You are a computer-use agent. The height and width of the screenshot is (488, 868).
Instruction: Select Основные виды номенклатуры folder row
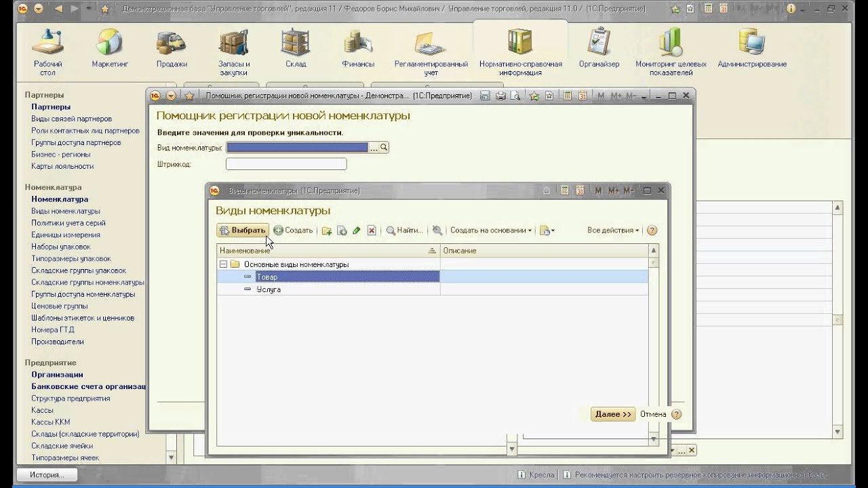(433, 264)
